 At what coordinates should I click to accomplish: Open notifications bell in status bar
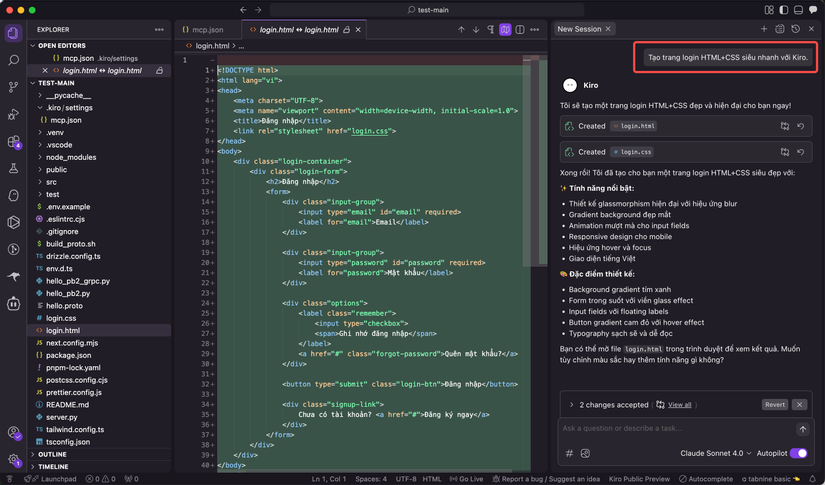(813, 479)
